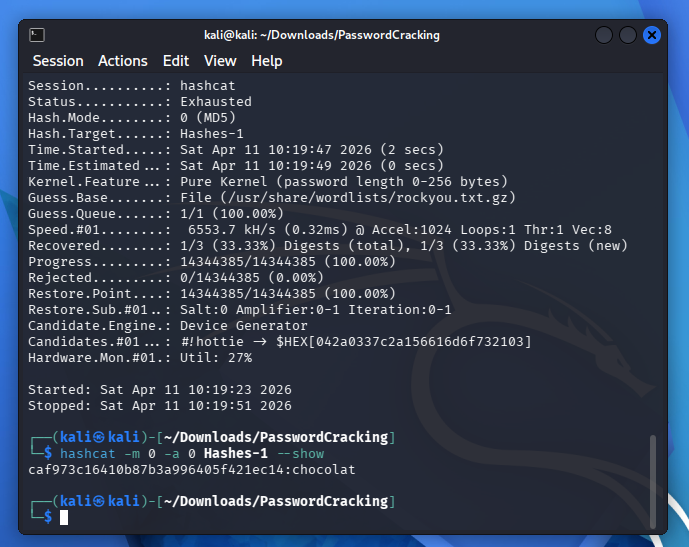Click the Time.Estimated line

(236, 166)
